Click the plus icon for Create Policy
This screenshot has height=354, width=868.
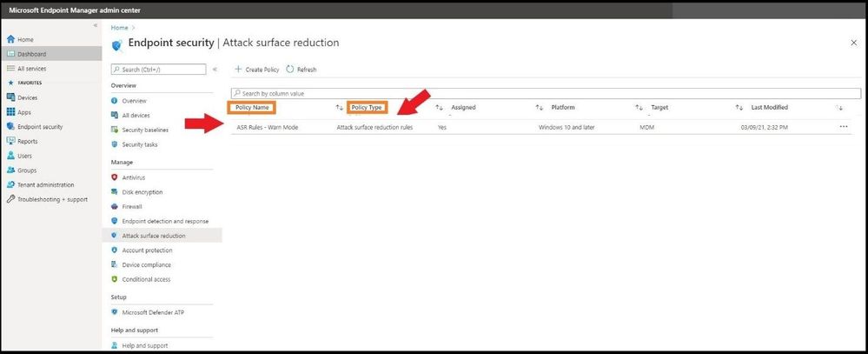tap(238, 70)
